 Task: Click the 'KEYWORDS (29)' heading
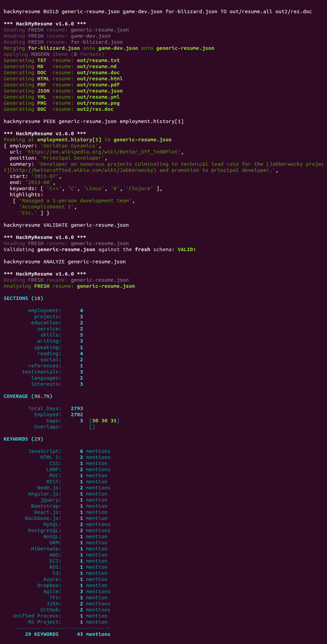[x=23, y=439]
